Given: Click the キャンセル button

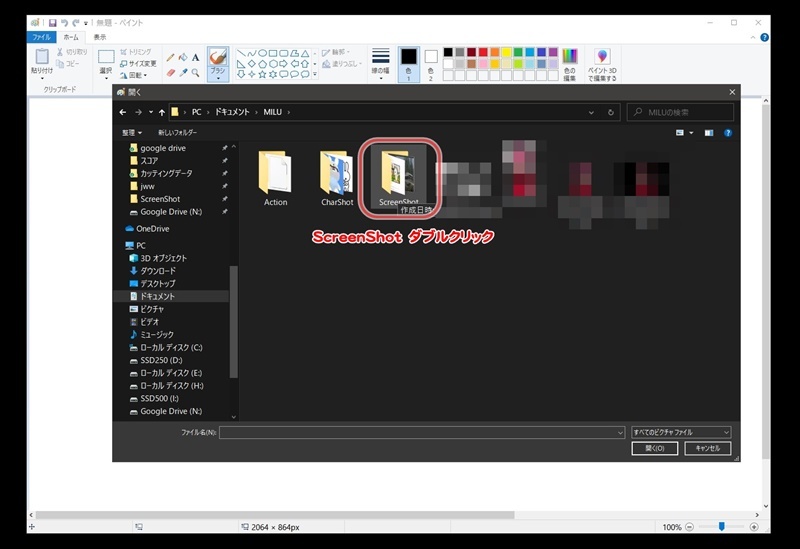Looking at the screenshot, I should pos(707,448).
